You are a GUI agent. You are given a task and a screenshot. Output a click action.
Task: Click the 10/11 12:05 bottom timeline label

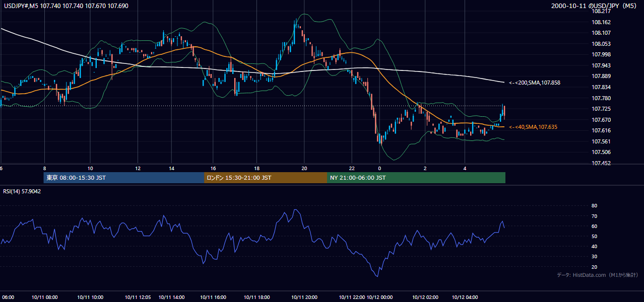pos(138,297)
